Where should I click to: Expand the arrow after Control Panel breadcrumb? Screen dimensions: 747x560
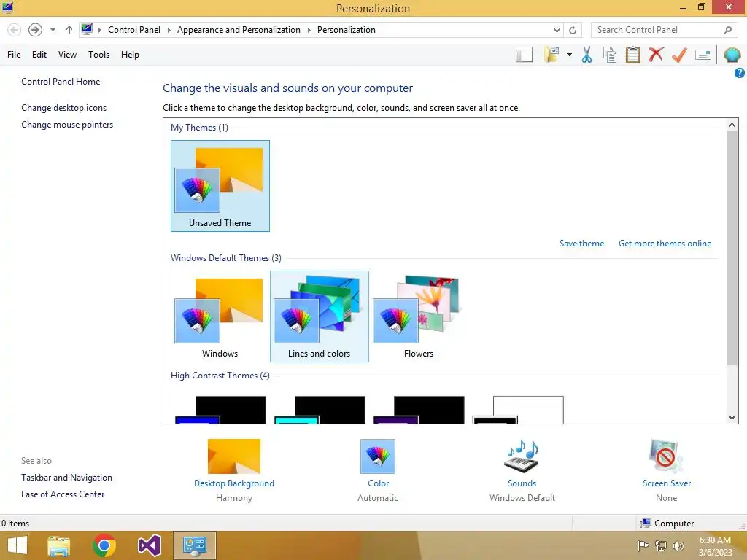[169, 30]
